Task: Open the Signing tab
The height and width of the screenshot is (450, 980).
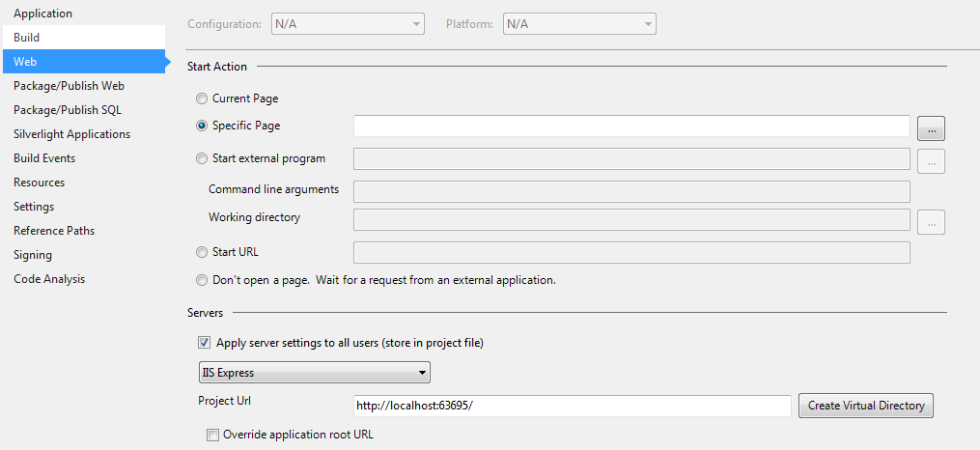Action: click(x=33, y=255)
